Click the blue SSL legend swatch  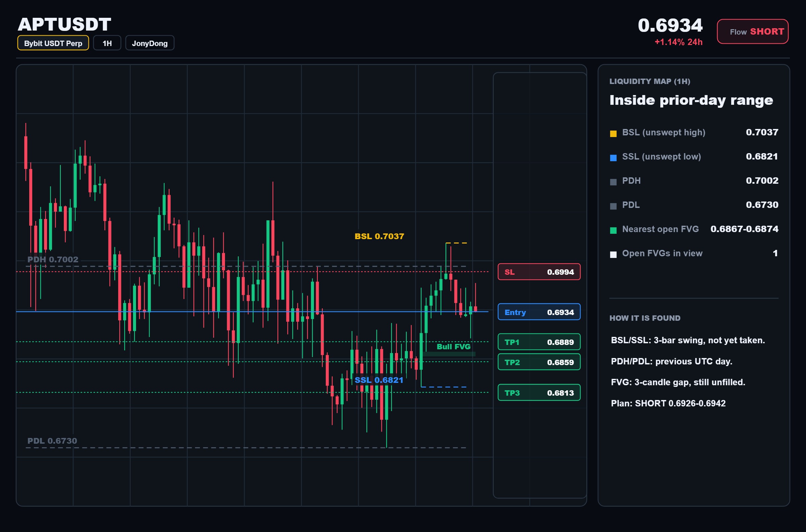613,158
